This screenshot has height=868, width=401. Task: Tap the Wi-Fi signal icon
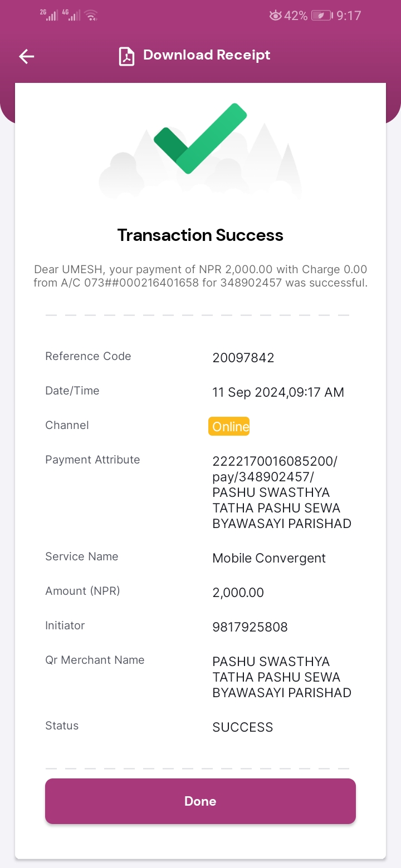(x=91, y=15)
